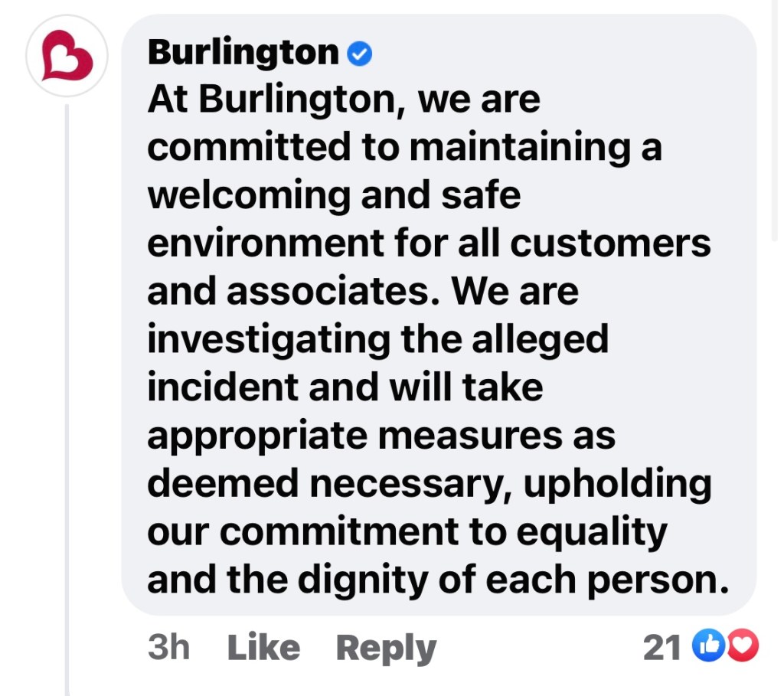Click the line "and the dignity of each person."
Screen dimensions: 784x696
tap(436, 580)
